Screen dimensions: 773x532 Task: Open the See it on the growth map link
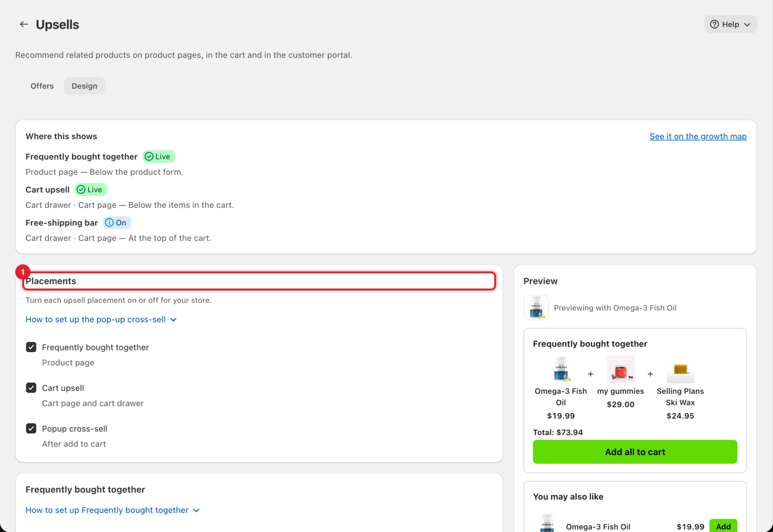698,136
